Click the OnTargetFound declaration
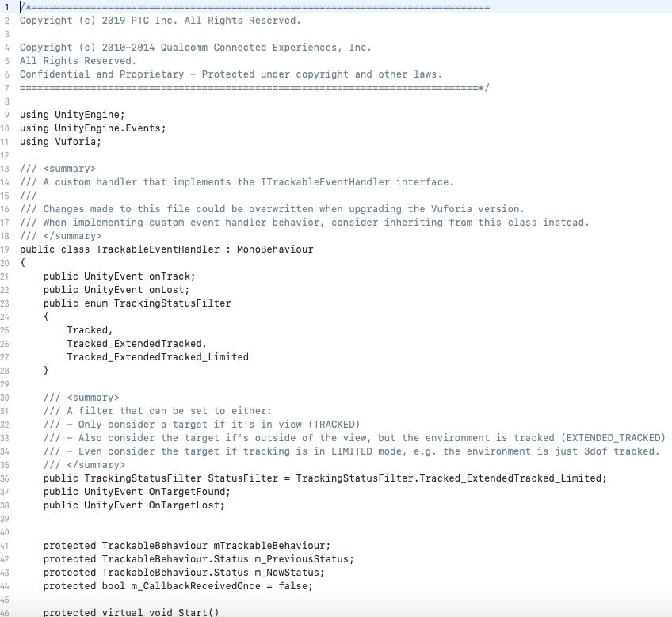Viewport: 672px width, 617px height. click(137, 492)
